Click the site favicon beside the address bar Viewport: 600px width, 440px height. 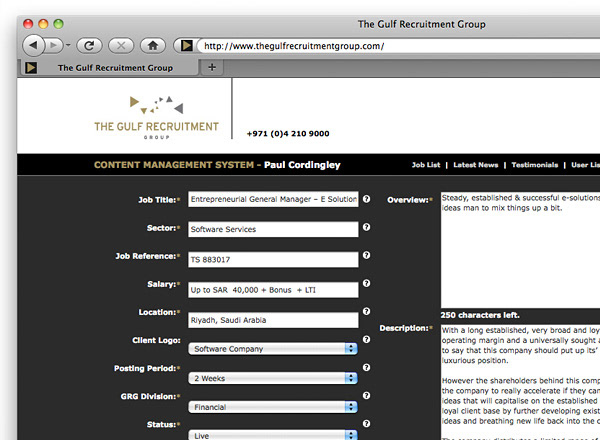pyautogui.click(x=187, y=46)
